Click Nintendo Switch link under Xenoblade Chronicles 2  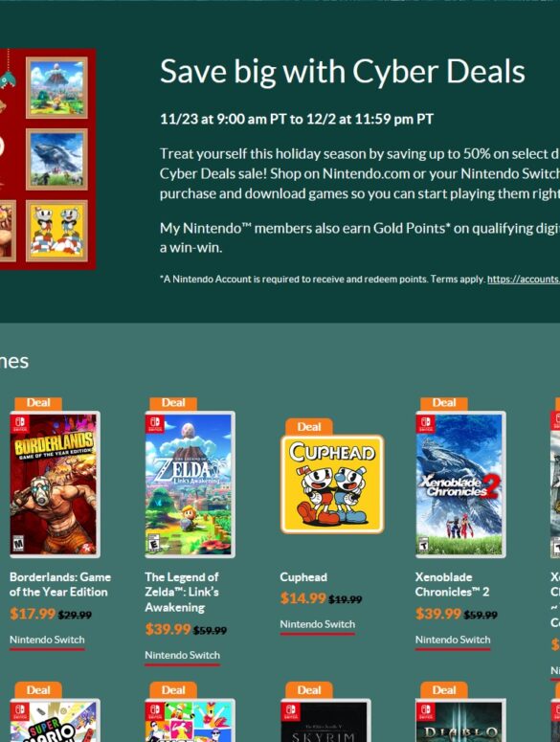(x=453, y=641)
